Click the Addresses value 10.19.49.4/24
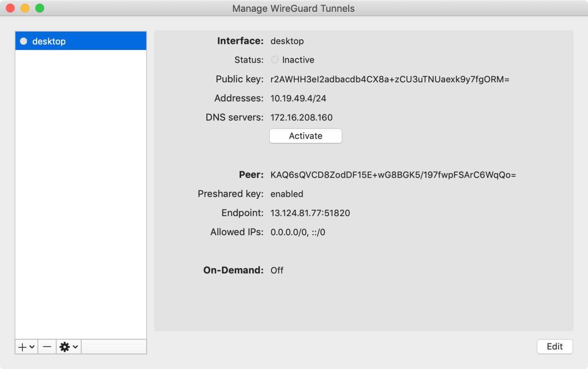This screenshot has width=588, height=369. tap(298, 98)
